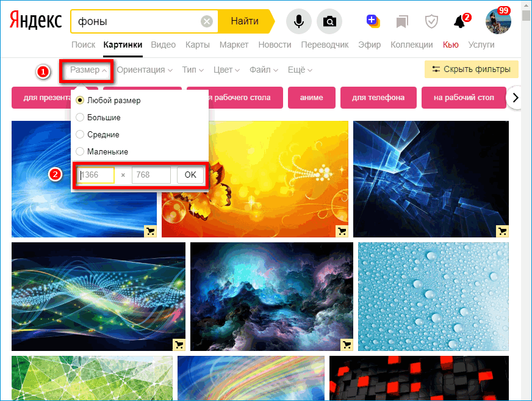Open the 'Цвет' filter dropdown
The height and width of the screenshot is (401, 532).
tap(227, 70)
